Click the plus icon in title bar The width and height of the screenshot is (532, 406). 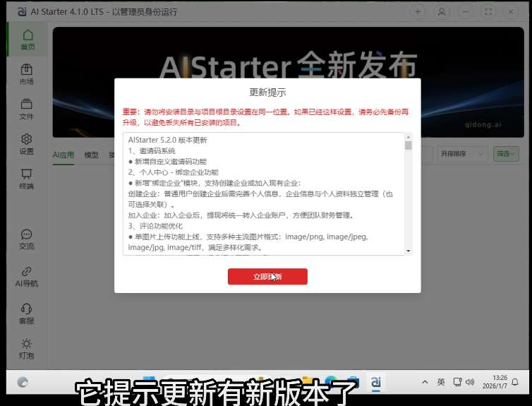point(418,12)
